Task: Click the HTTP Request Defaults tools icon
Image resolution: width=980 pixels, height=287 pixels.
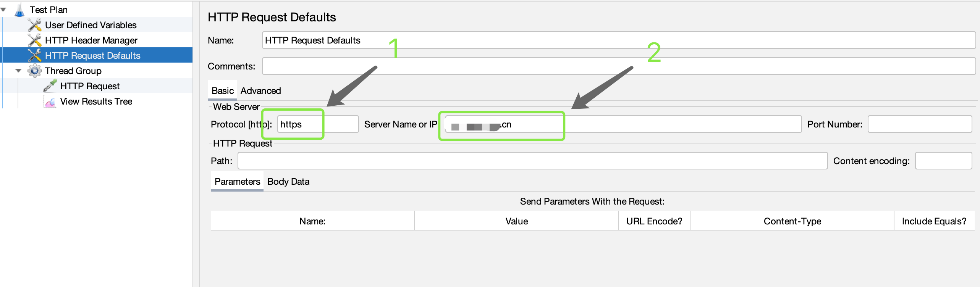Action: point(35,56)
